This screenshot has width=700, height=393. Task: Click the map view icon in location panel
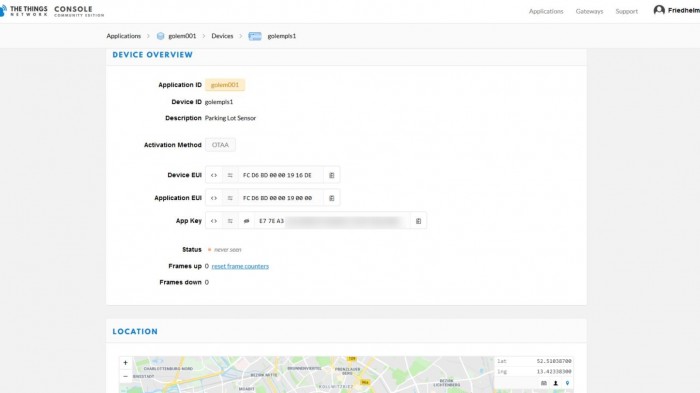(544, 383)
